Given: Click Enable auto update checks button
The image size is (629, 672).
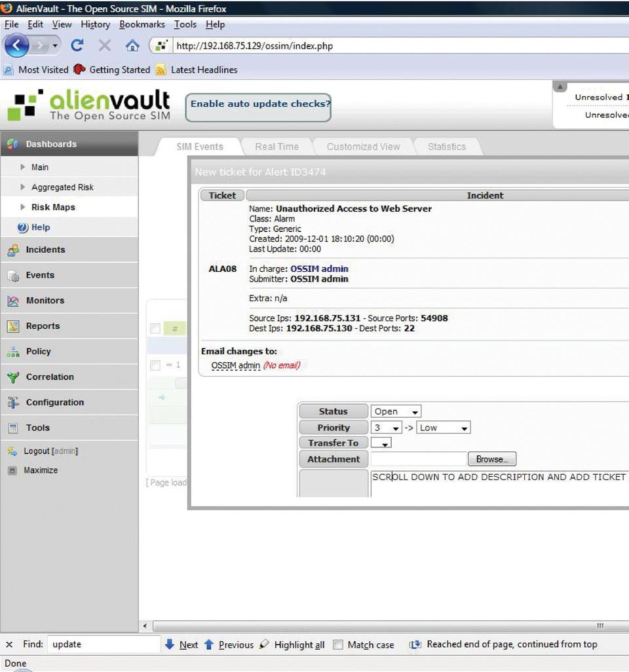Looking at the screenshot, I should tap(258, 104).
